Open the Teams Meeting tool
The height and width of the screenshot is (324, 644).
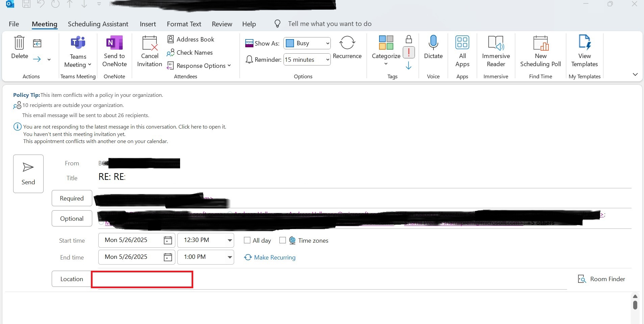(77, 51)
